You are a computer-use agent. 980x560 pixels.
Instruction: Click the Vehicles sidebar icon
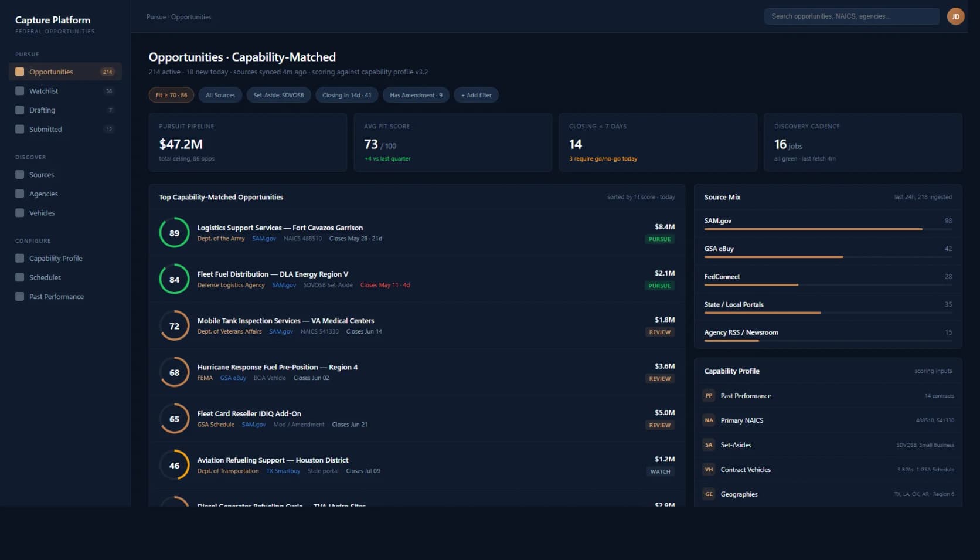tap(20, 213)
